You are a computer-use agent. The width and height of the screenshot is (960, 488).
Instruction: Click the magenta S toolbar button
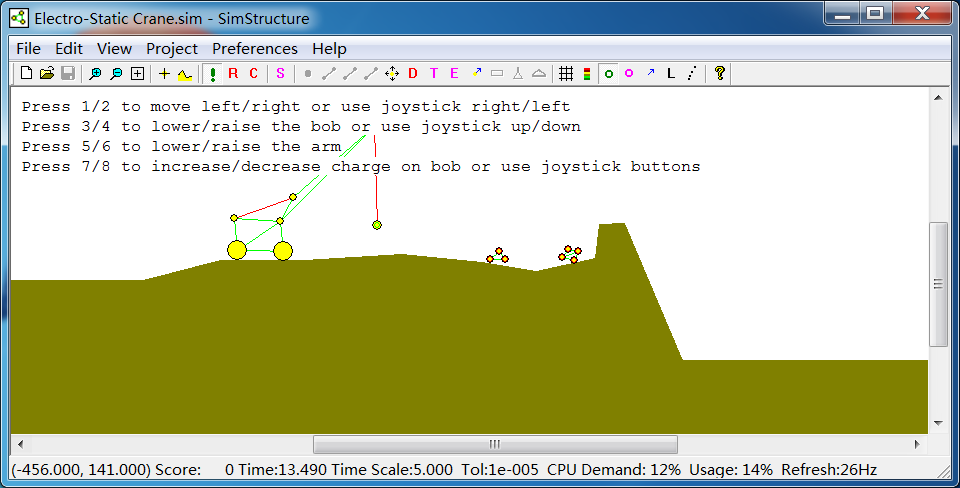point(280,73)
